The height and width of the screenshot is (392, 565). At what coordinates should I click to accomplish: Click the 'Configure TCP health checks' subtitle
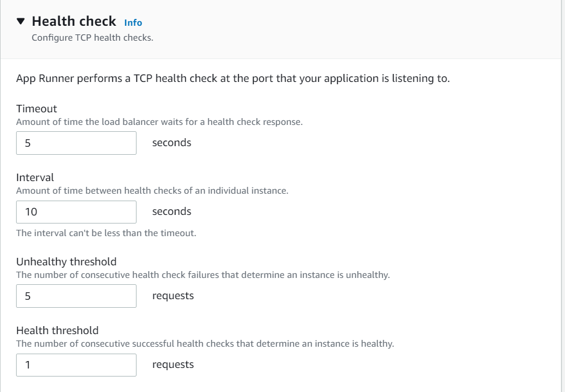92,38
